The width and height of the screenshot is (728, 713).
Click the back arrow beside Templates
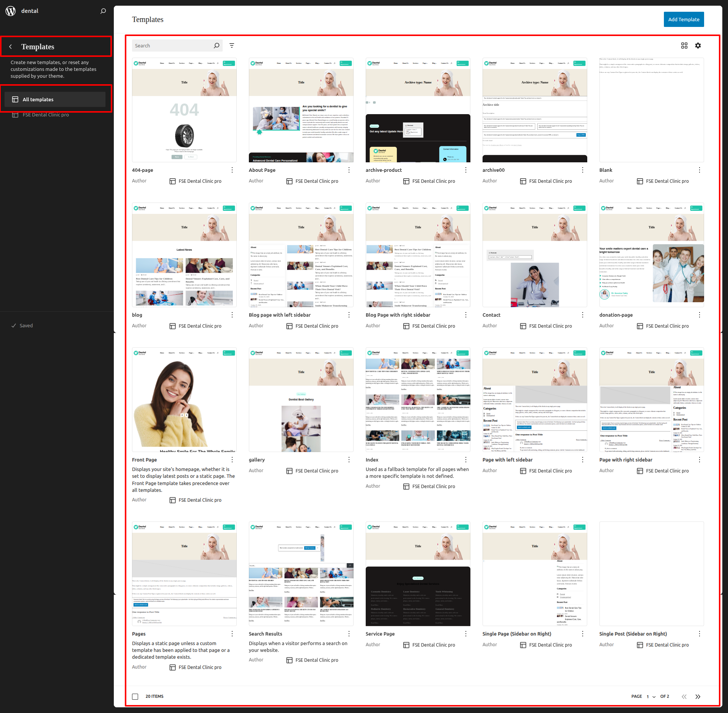pos(11,47)
